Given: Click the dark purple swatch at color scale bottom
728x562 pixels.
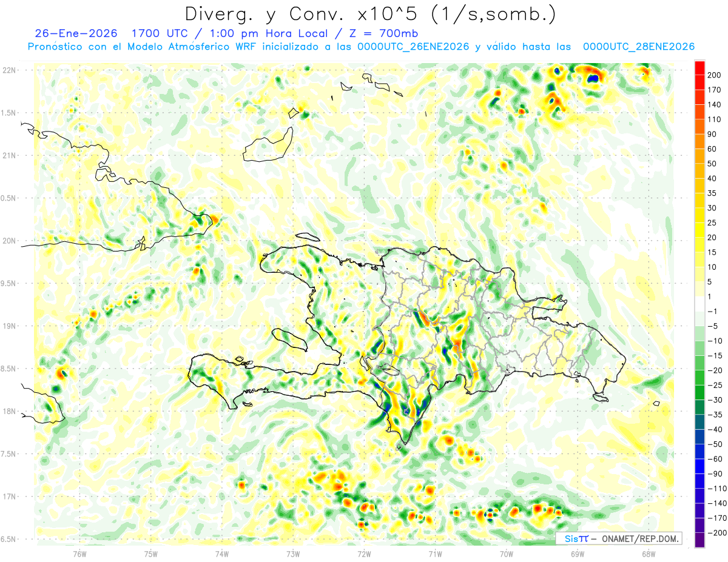Looking at the screenshot, I should pos(699,540).
